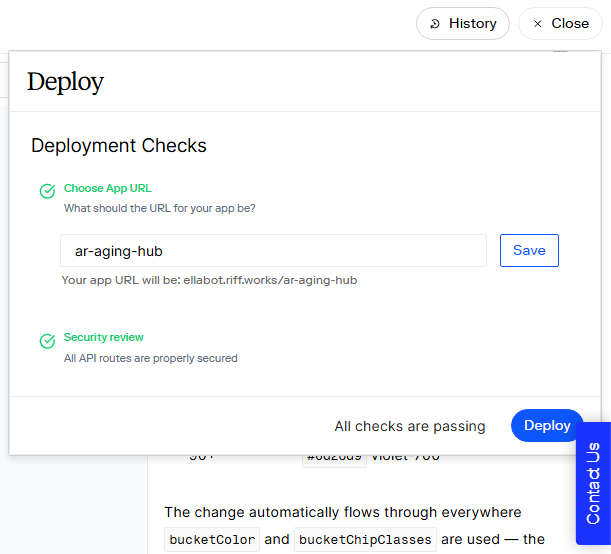This screenshot has width=611, height=554.
Task: Open the History panel
Action: (x=463, y=23)
